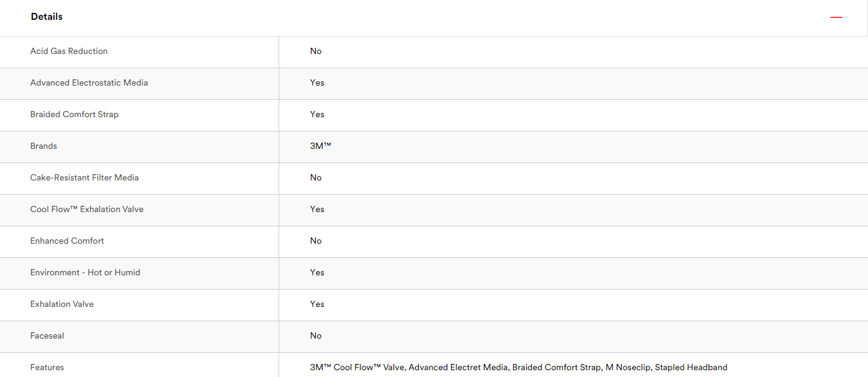
Task: Collapse the Details section with the red minus icon
Action: coord(836,17)
